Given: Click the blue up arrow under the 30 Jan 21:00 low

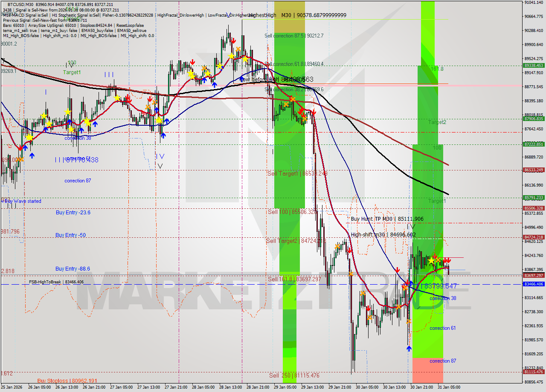Looking at the screenshot, I should point(409,348).
